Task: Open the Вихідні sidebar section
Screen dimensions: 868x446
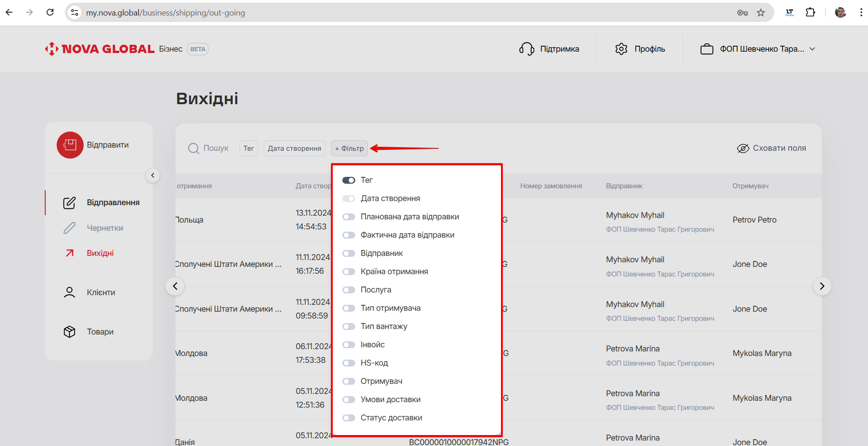Action: click(100, 253)
